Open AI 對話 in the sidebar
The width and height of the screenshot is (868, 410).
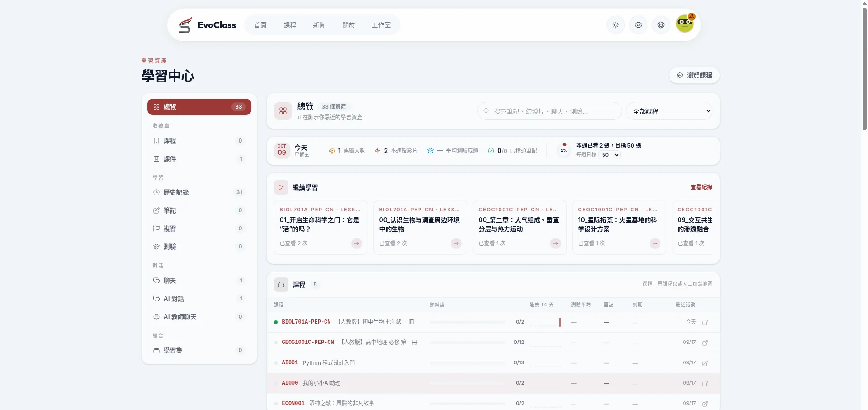point(199,299)
